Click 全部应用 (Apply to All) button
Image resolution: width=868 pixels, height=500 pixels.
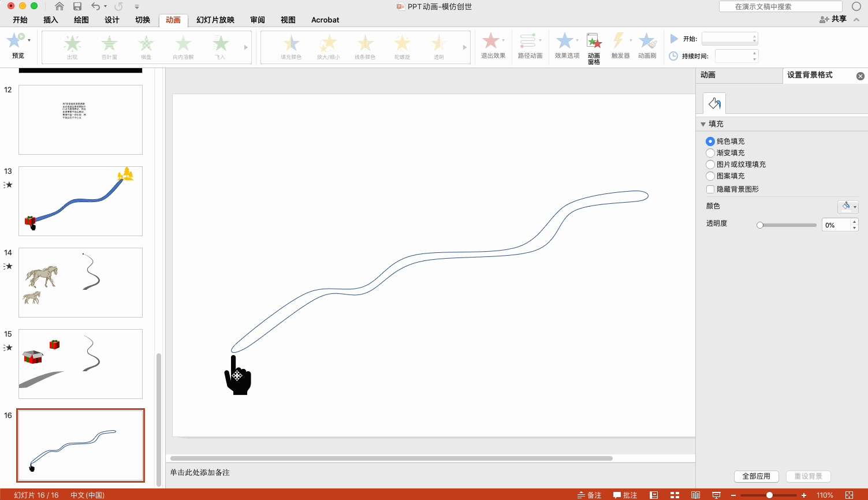point(757,476)
